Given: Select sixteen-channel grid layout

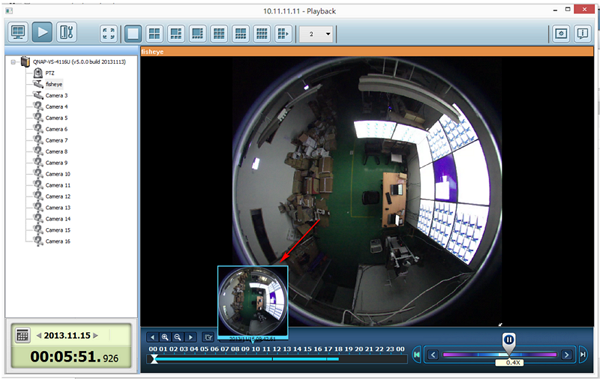Looking at the screenshot, I should 262,34.
